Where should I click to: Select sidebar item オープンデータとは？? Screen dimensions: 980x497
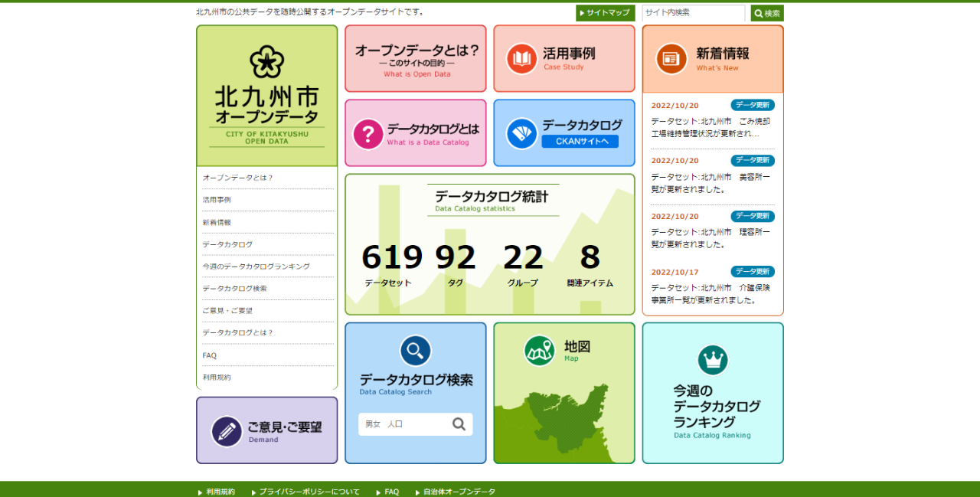[x=266, y=178]
